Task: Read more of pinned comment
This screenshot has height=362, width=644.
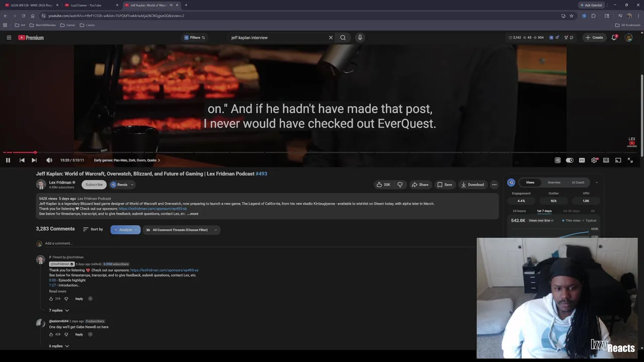Action: [x=57, y=291]
